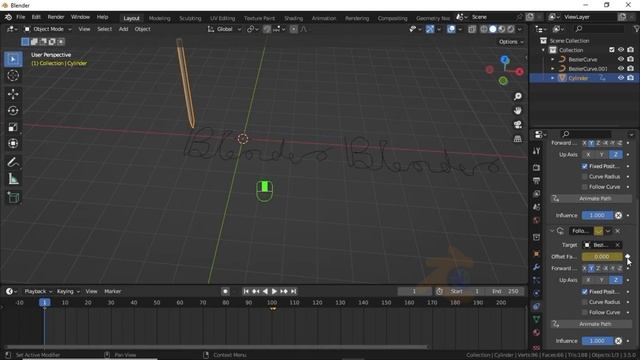Screen dimensions: 640x360
Task: Switch to the Sculpting workspace tab
Action: tap(190, 18)
